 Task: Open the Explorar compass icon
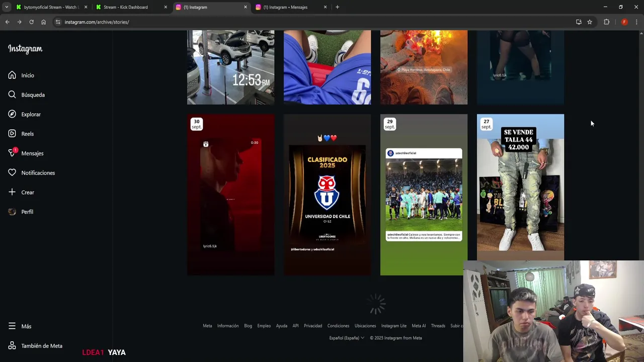point(12,114)
